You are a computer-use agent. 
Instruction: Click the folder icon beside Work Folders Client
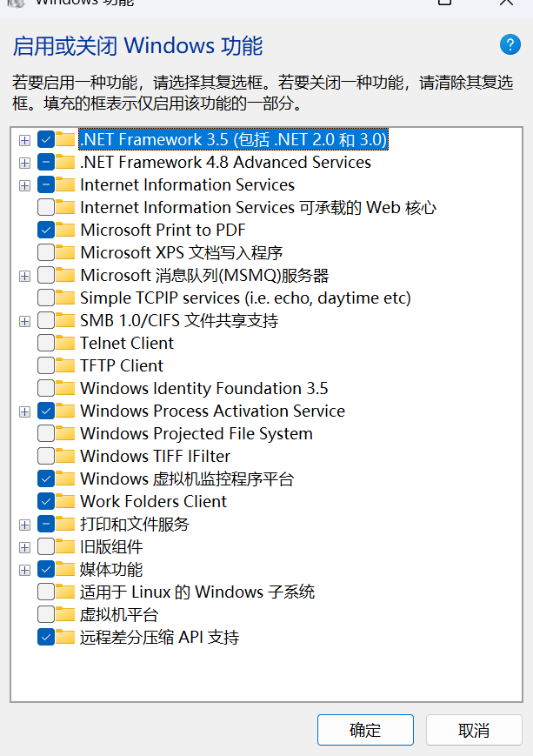point(65,501)
